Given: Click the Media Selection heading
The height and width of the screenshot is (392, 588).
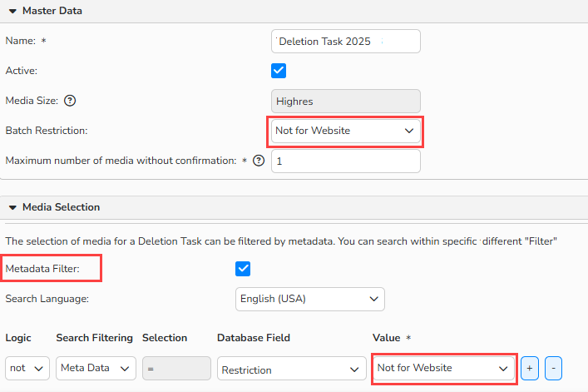Looking at the screenshot, I should (61, 207).
